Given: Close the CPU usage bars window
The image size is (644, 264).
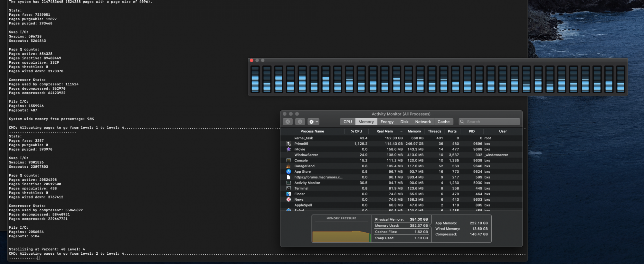Looking at the screenshot, I should pyautogui.click(x=251, y=60).
